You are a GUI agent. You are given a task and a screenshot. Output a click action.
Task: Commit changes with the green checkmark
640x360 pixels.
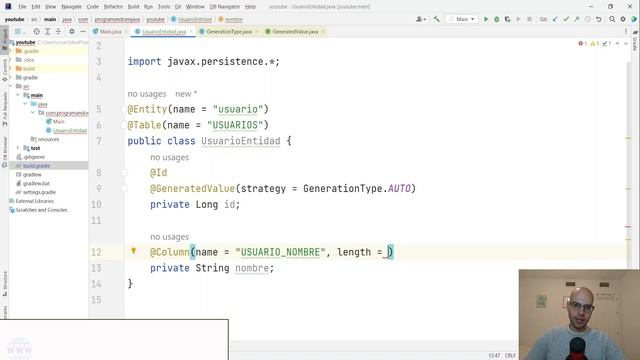tap(566, 19)
